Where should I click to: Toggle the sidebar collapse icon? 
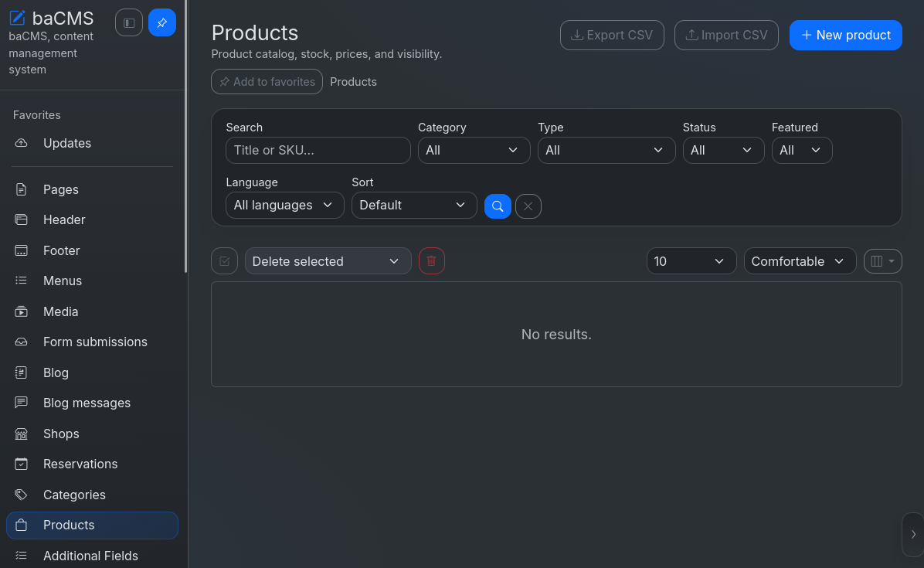tap(129, 23)
